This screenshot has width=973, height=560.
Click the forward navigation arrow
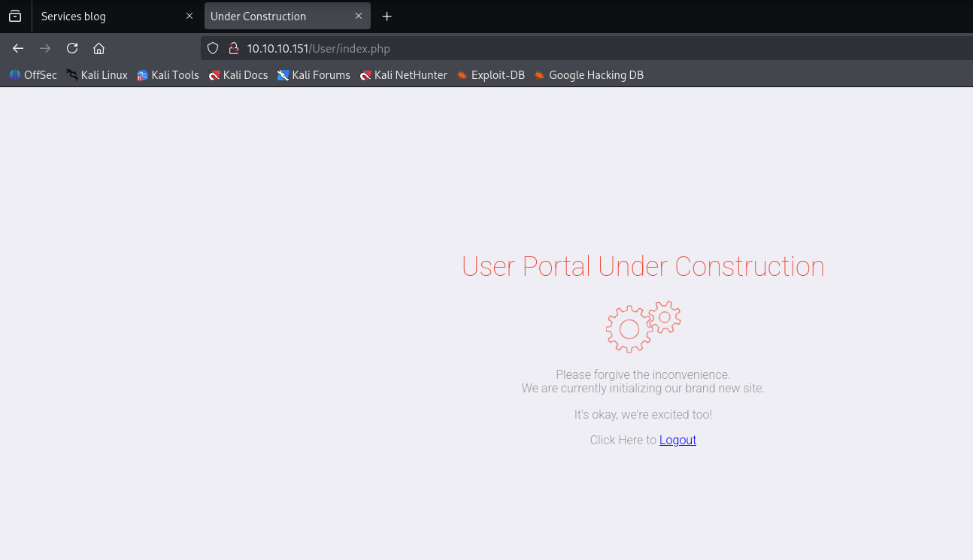click(x=45, y=48)
